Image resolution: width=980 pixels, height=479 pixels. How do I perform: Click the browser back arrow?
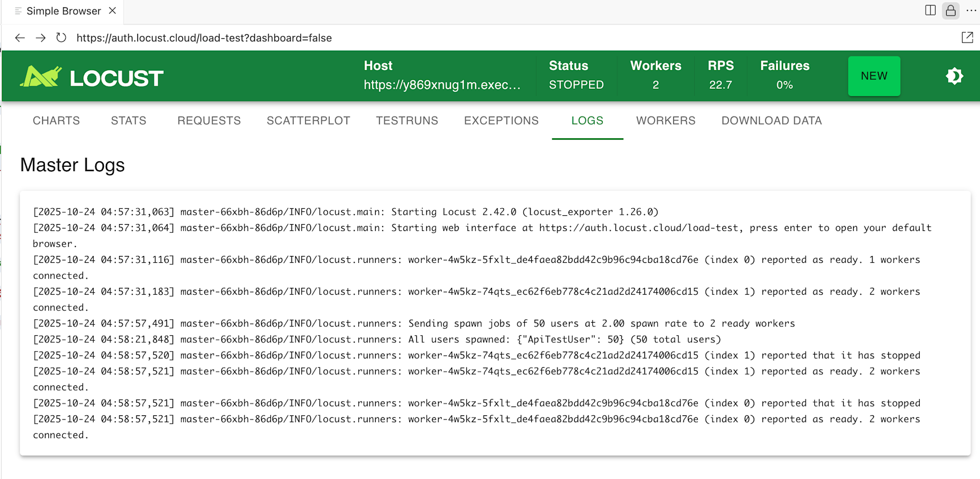[20, 38]
